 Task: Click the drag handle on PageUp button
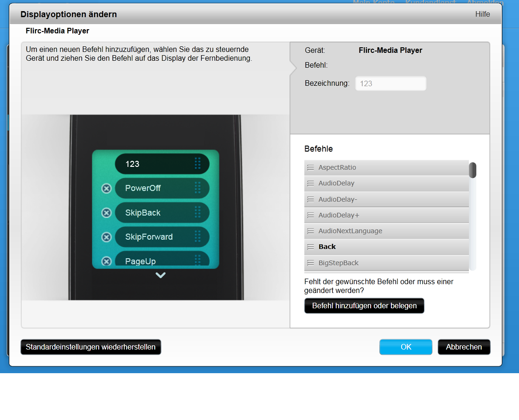(x=198, y=260)
